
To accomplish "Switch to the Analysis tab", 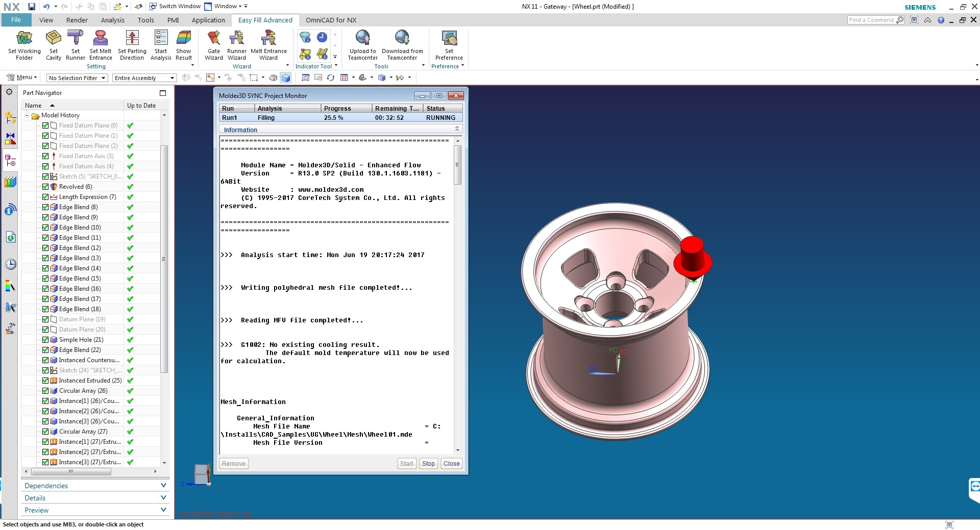I will tap(113, 20).
